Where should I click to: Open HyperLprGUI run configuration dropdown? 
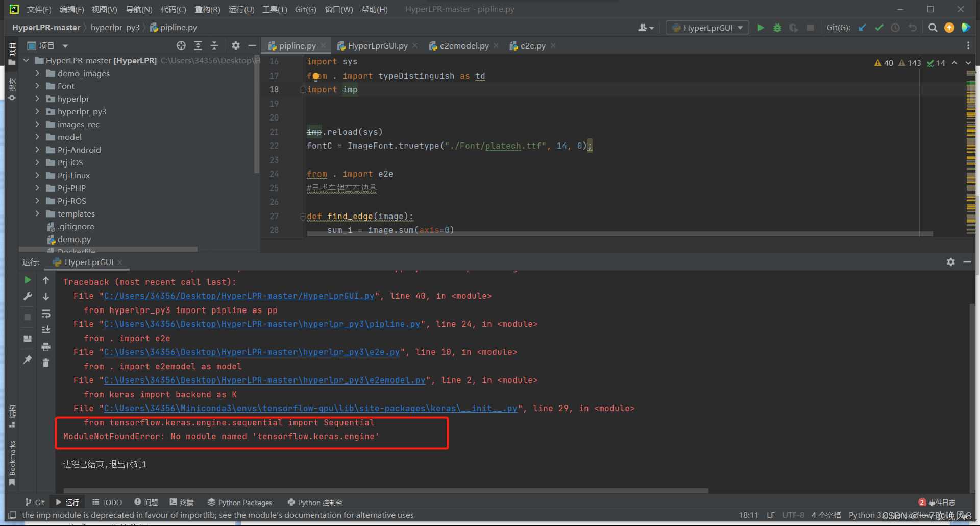707,28
